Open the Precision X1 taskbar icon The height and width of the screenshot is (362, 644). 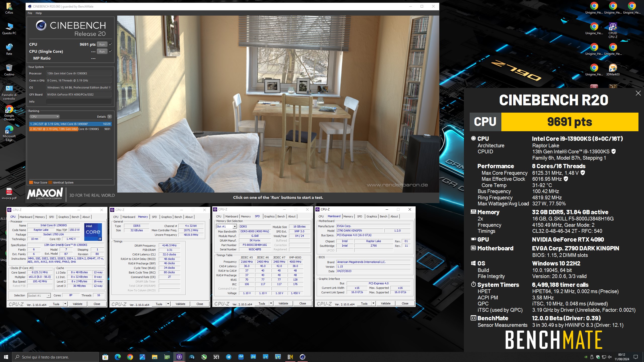[x=216, y=357]
